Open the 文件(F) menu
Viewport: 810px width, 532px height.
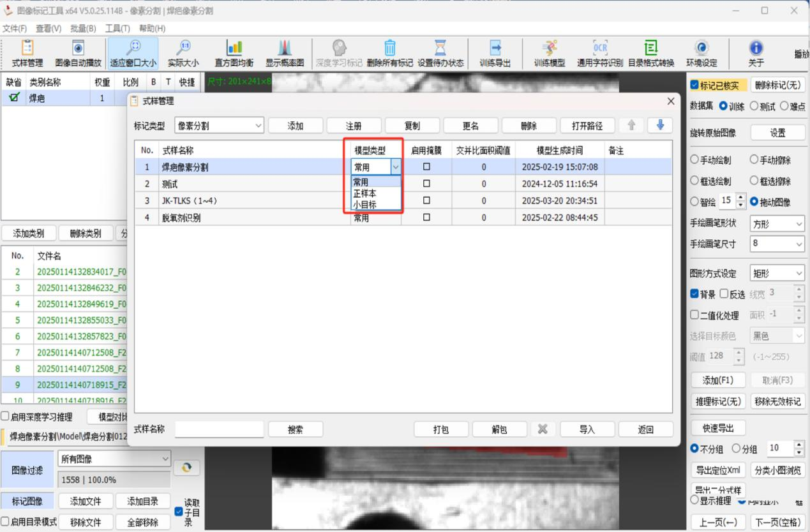coord(15,29)
